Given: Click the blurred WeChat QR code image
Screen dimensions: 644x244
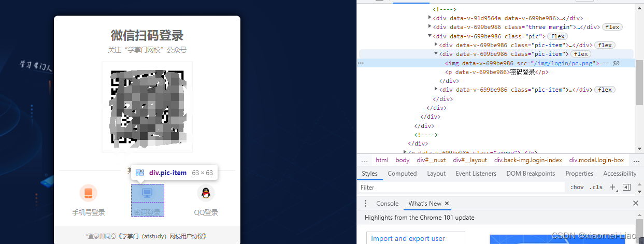Looking at the screenshot, I should [x=147, y=107].
